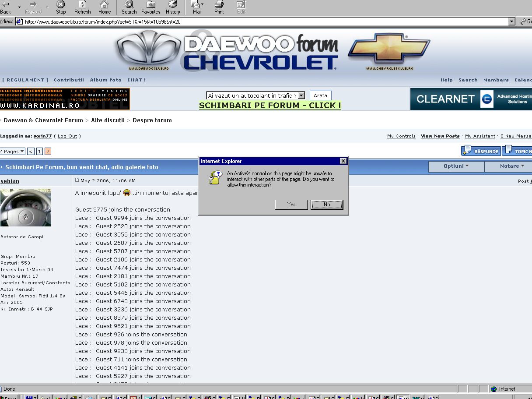This screenshot has height=399, width=532.
Task: Open the sebian author profile link
Action: pyautogui.click(x=10, y=181)
